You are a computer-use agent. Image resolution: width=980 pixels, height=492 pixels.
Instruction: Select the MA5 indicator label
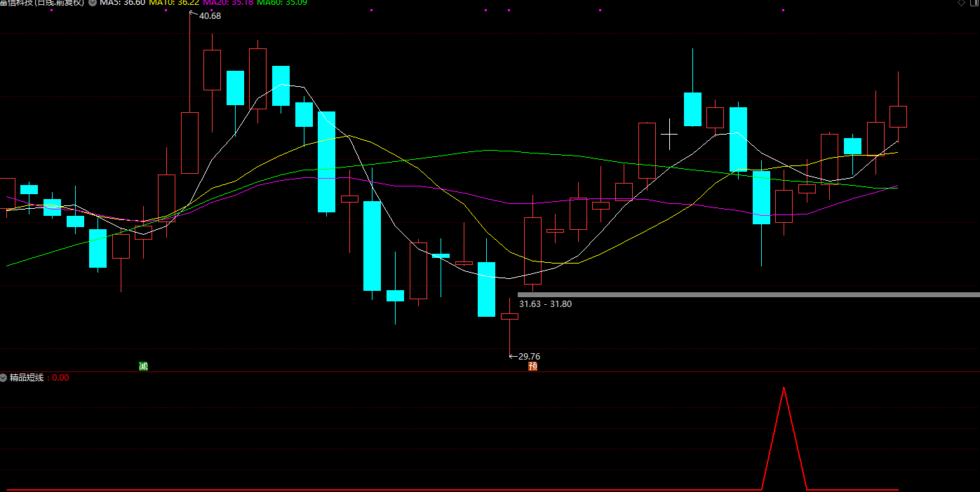122,3
